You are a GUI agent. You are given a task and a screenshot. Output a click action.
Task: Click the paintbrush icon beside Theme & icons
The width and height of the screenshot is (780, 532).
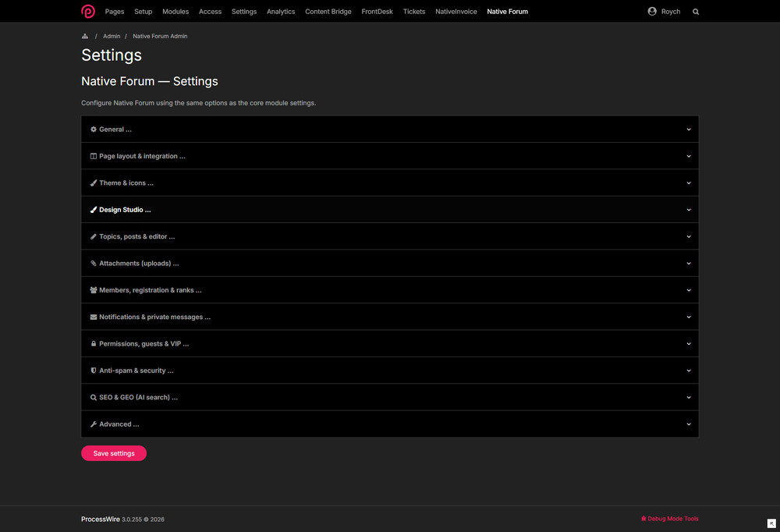(x=94, y=183)
